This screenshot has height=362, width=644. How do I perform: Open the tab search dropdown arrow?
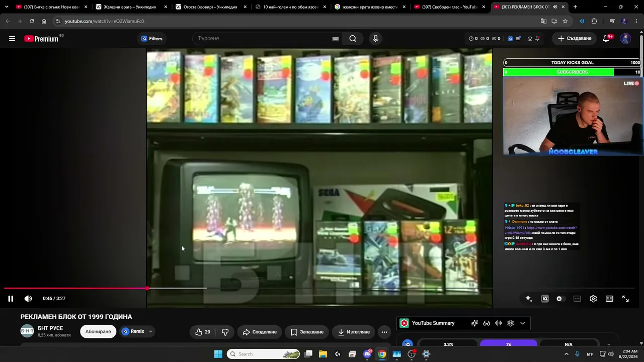tap(7, 7)
